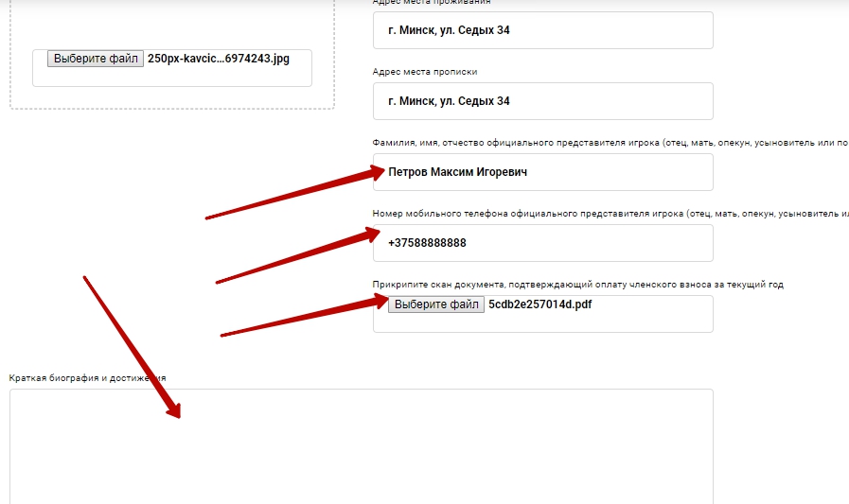Click the 'Адрес места проживания' label at top
Image resolution: width=849 pixels, height=504 pixels.
pos(432,3)
